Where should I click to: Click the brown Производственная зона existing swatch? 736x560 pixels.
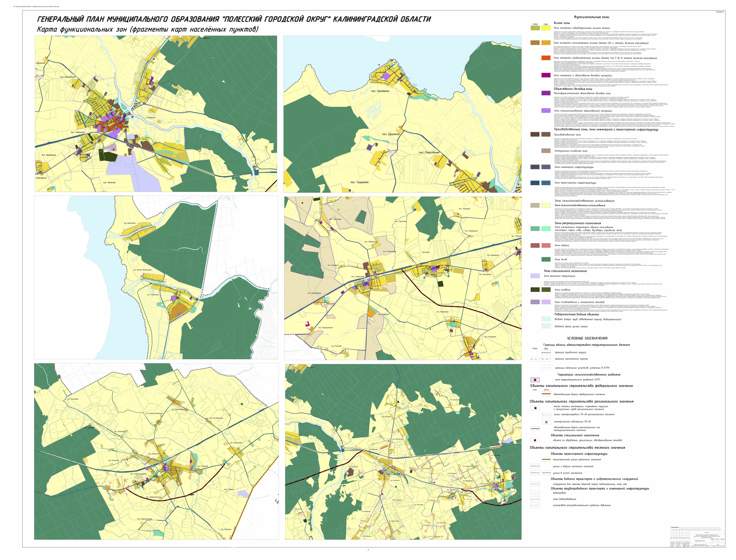click(546, 134)
